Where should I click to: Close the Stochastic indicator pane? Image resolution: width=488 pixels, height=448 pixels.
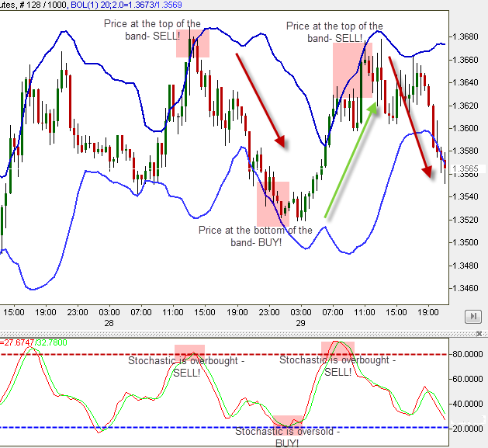479,334
